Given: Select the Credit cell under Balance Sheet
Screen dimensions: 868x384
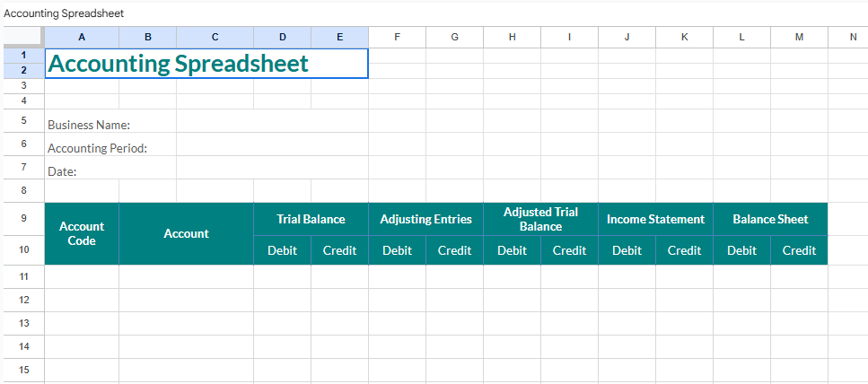Looking at the screenshot, I should (x=799, y=251).
